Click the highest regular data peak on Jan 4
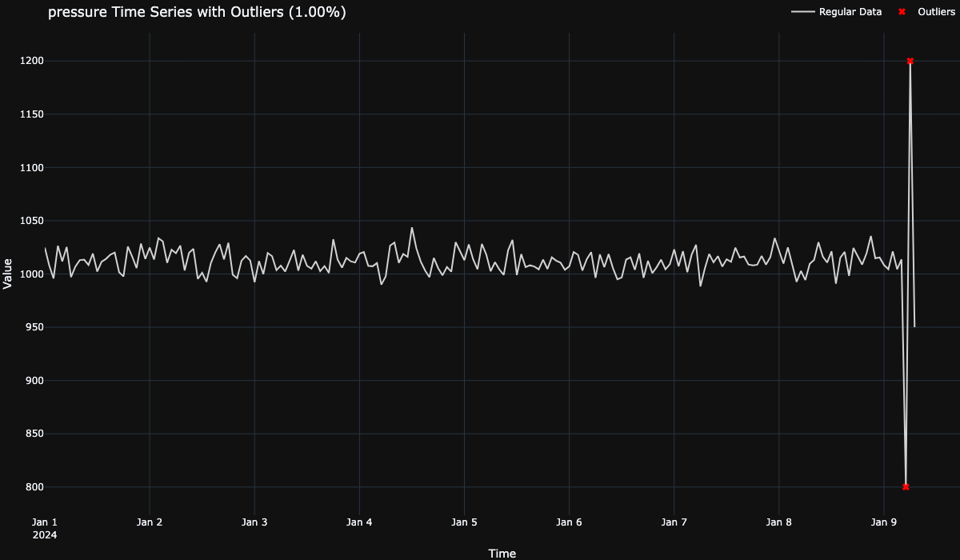The width and height of the screenshot is (960, 560). click(x=412, y=228)
